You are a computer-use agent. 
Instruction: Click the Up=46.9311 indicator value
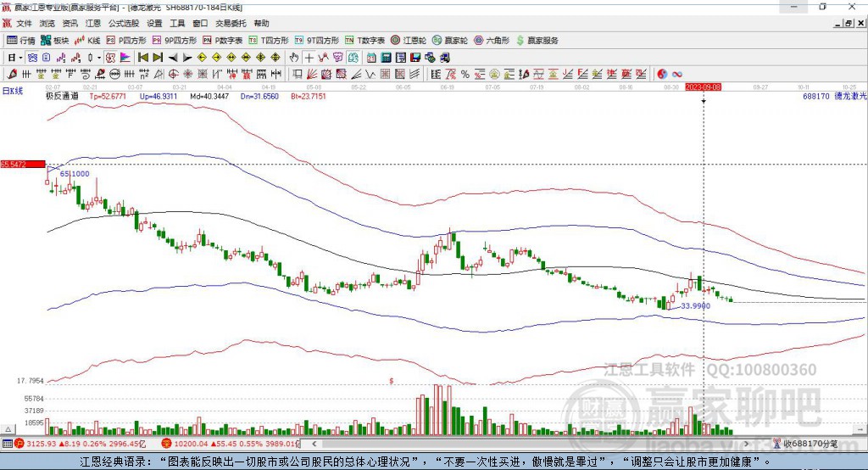pos(159,96)
